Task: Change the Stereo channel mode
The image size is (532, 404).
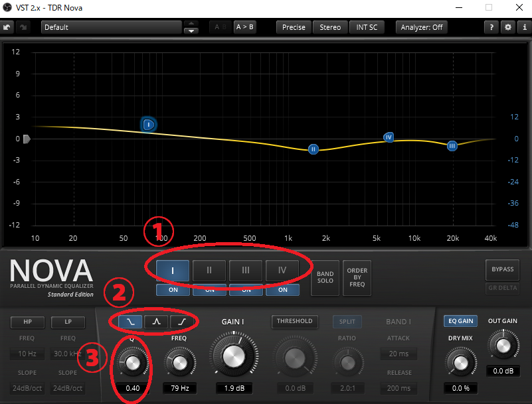Action: click(x=330, y=27)
